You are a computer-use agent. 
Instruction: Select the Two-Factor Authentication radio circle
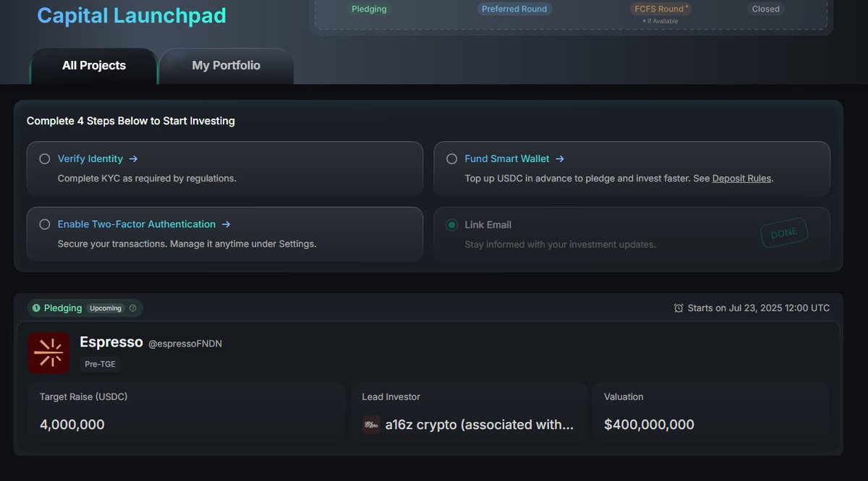45,224
